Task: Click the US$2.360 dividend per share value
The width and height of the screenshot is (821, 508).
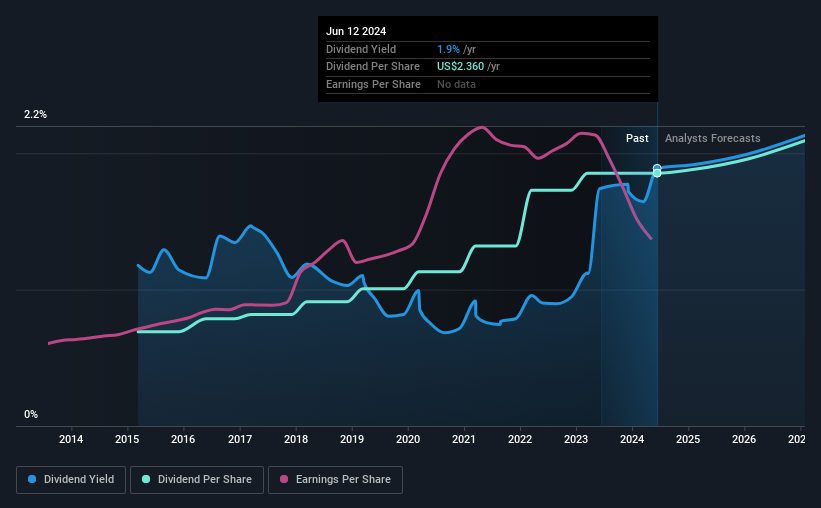Action: point(461,67)
